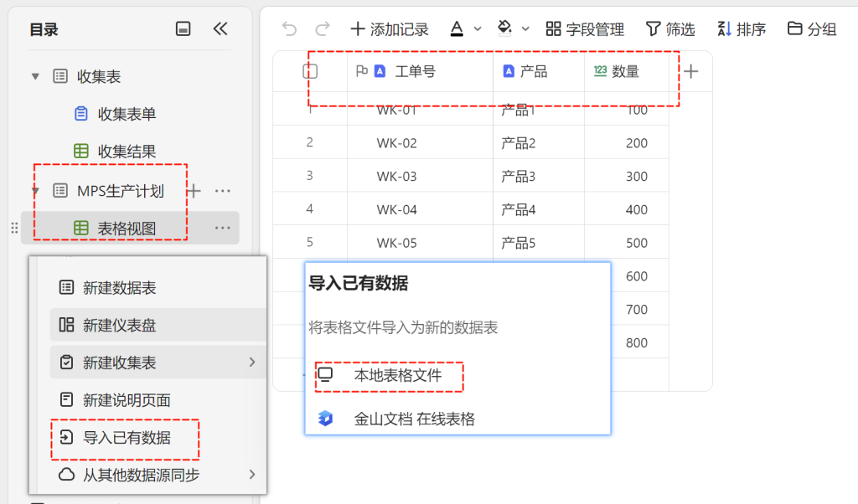The height and width of the screenshot is (504, 858).
Task: Click the 排序 sort button
Action: (742, 29)
